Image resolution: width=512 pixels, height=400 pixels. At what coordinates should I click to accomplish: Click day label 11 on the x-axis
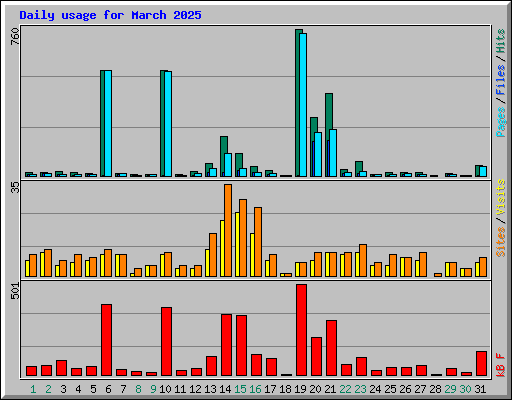(x=180, y=389)
